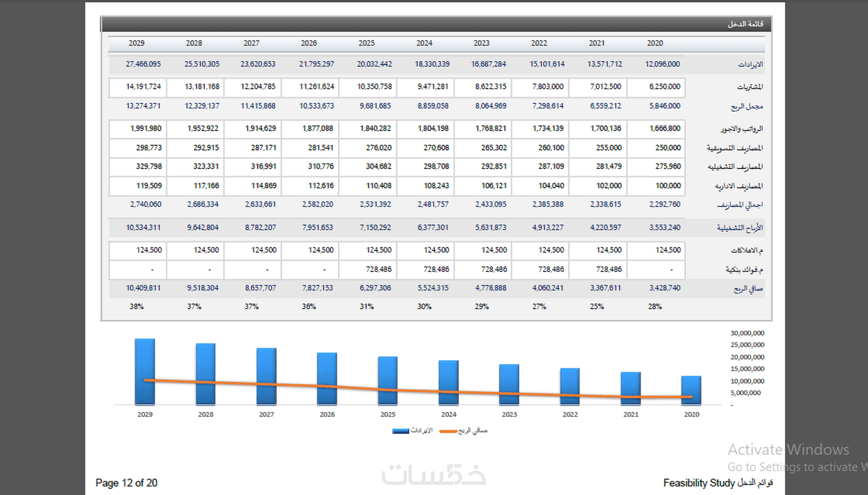Select the 2025 column header in table
This screenshot has width=868, height=495.
[367, 43]
